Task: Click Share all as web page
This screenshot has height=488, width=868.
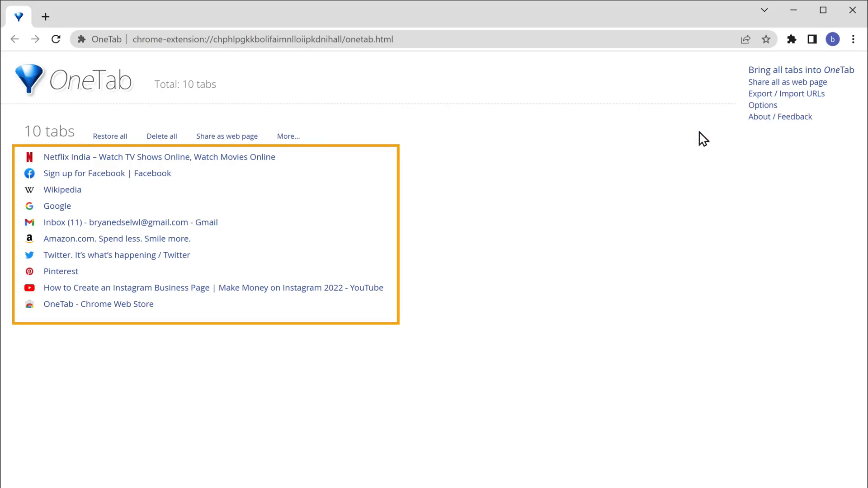Action: (788, 82)
